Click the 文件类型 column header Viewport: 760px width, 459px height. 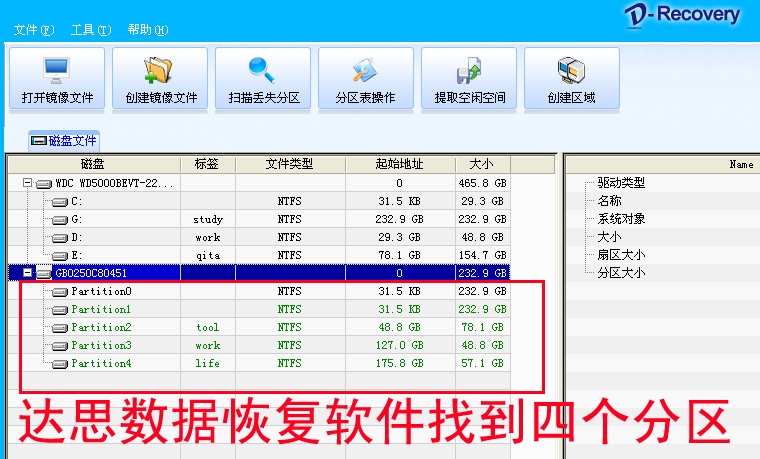[290, 164]
